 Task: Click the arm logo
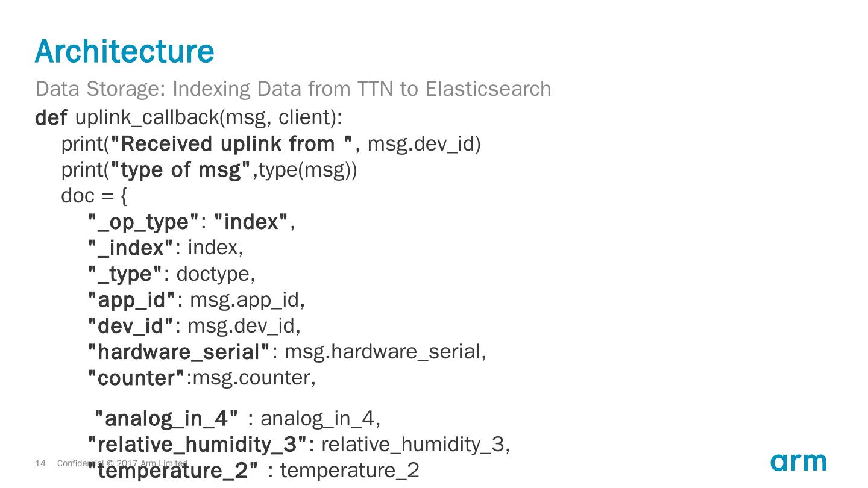click(x=797, y=462)
